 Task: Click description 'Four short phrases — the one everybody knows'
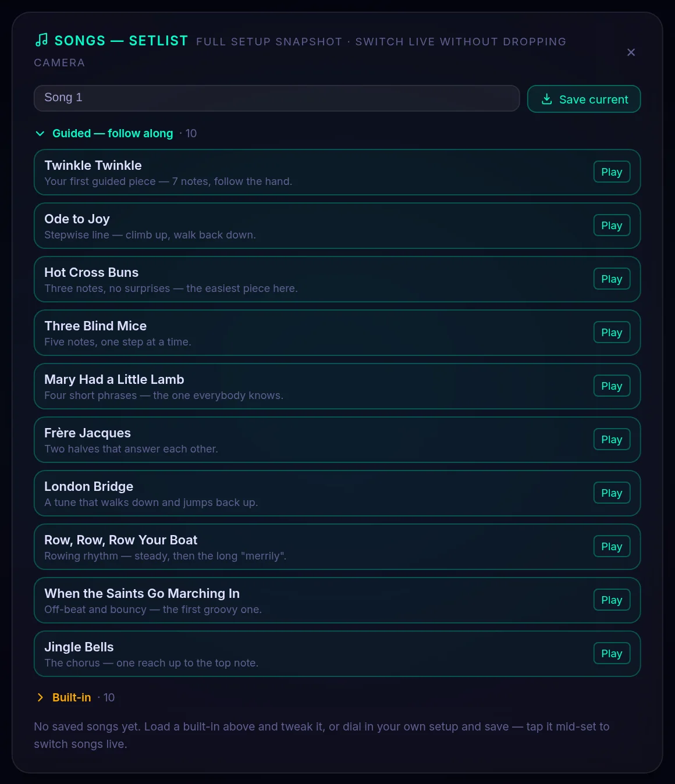point(164,395)
